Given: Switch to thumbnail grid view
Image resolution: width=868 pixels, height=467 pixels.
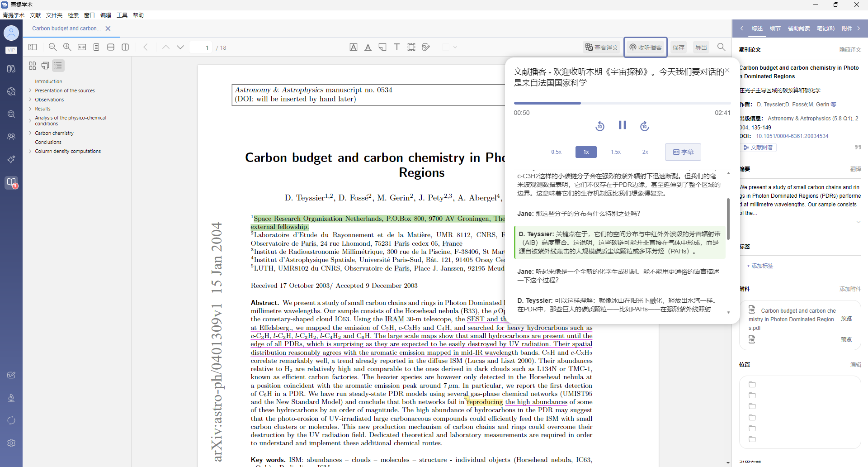Looking at the screenshot, I should (x=33, y=66).
